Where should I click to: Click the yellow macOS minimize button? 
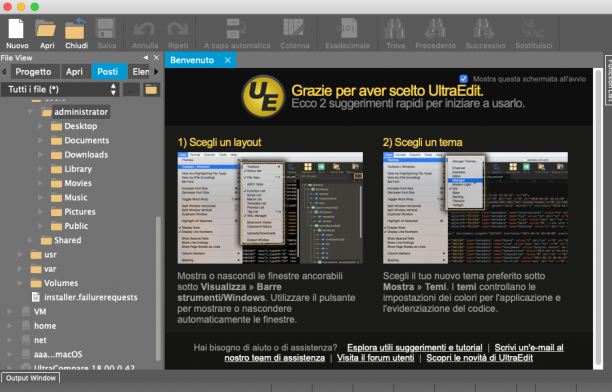(x=21, y=7)
